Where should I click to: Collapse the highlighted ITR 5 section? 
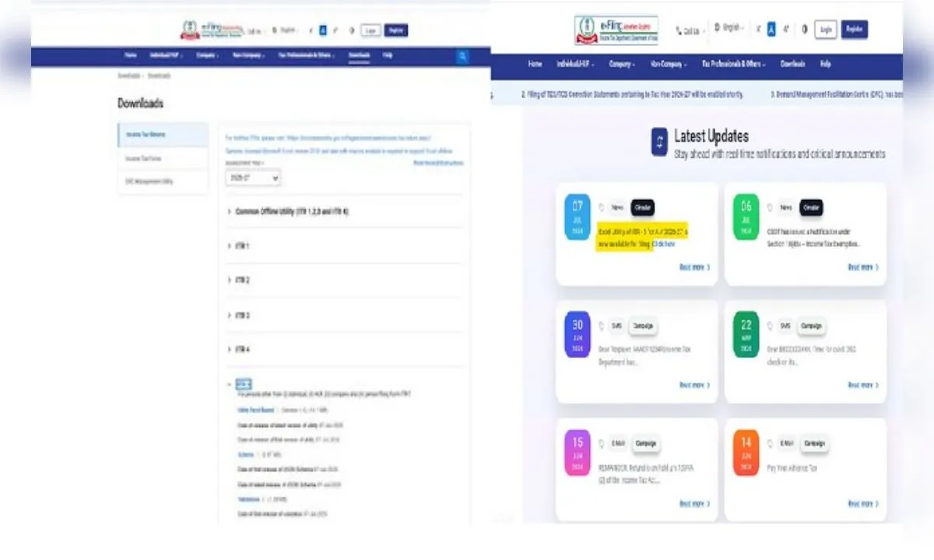pyautogui.click(x=243, y=384)
